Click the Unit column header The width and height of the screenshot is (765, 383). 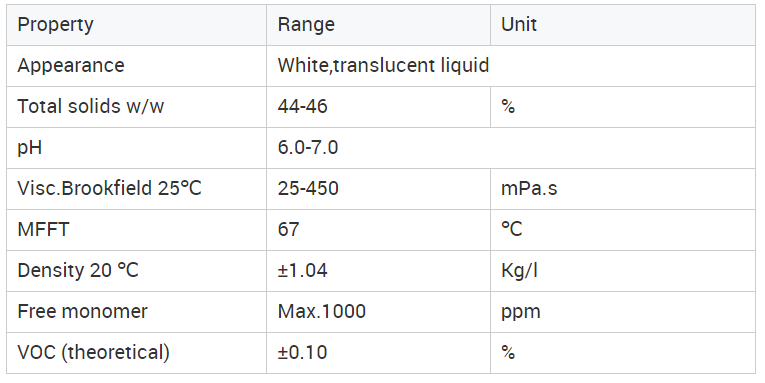click(519, 24)
